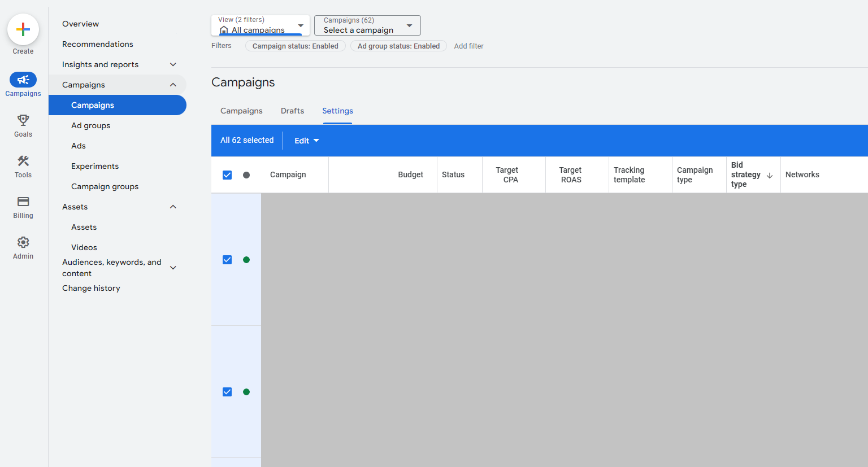The height and width of the screenshot is (467, 868).
Task: Click the home icon inside the View selector
Action: pos(224,30)
